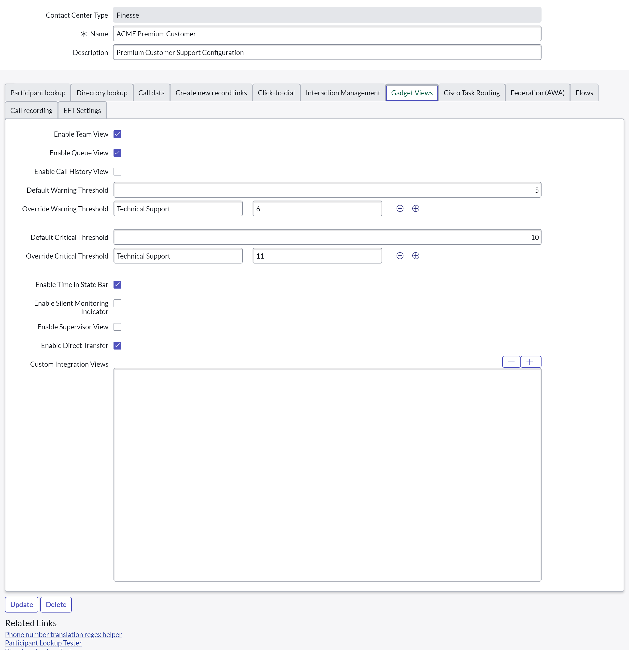Switch to the Cisco Task Routing tab
Viewport: 629px width, 672px height.
[x=471, y=93]
